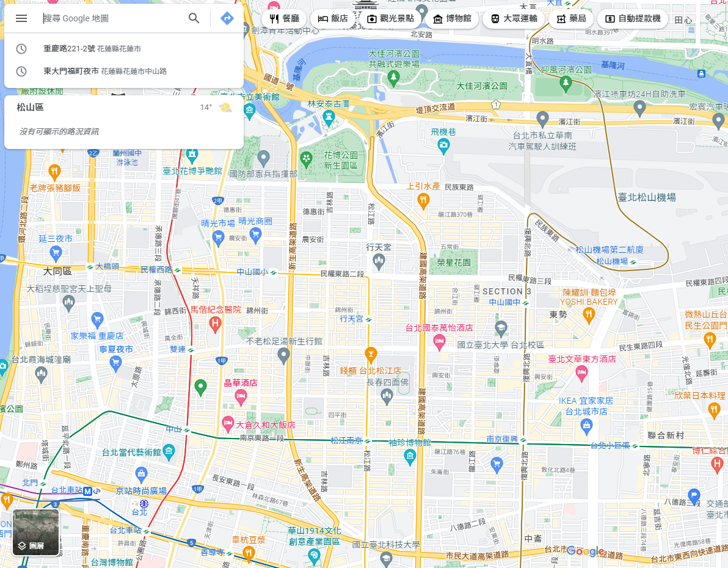This screenshot has width=728, height=568.
Task: Filter map by 自動提款機 ATMs
Action: click(x=633, y=18)
